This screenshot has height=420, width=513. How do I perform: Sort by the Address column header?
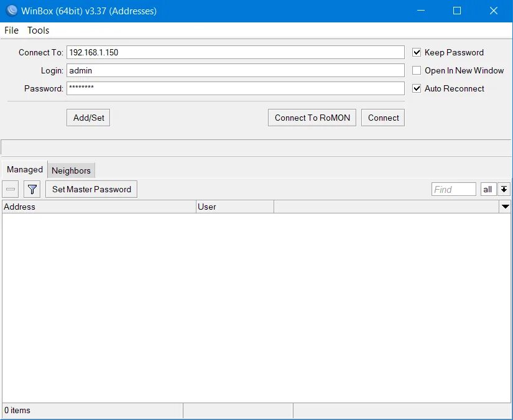tap(99, 207)
